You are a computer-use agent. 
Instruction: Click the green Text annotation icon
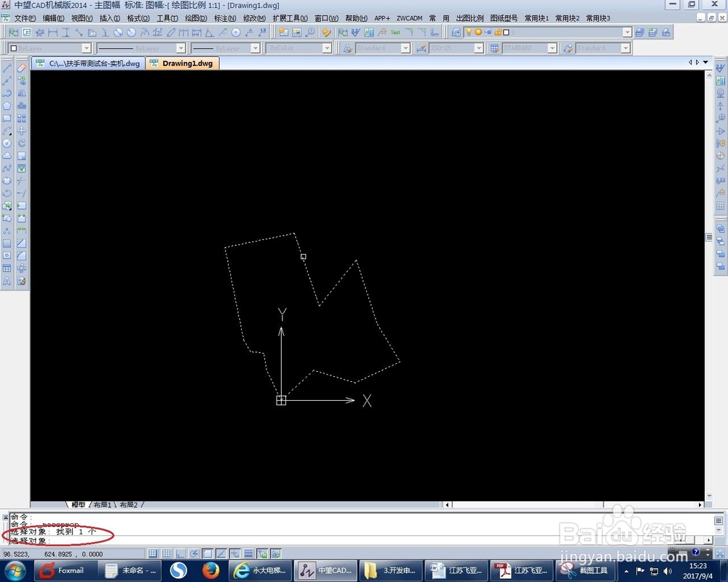tap(395, 33)
